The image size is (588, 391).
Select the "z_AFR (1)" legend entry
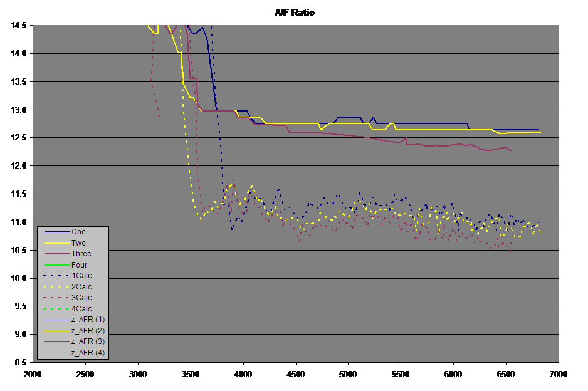pos(87,320)
